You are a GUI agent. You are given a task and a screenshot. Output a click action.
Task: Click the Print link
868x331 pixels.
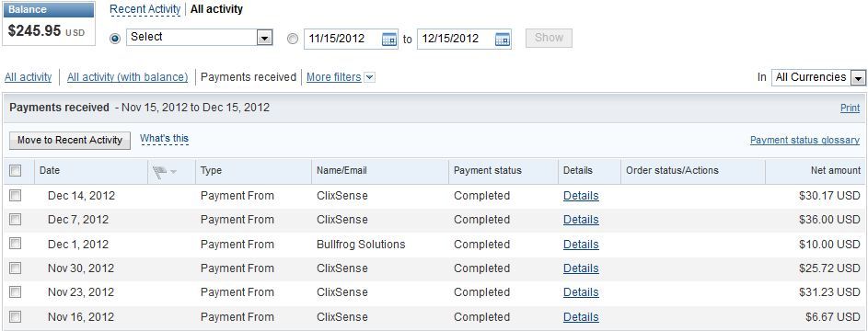click(x=850, y=108)
